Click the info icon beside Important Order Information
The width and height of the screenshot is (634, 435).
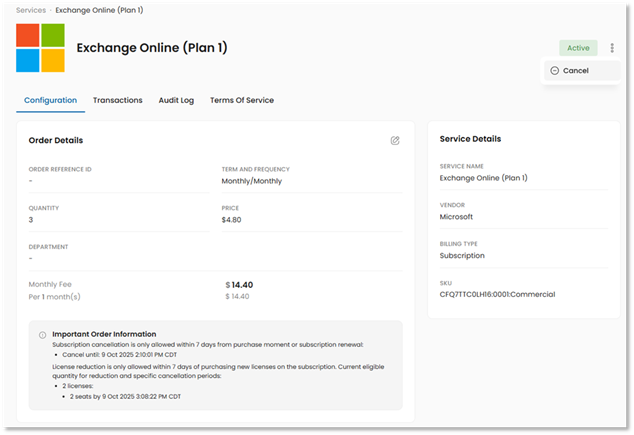[42, 335]
